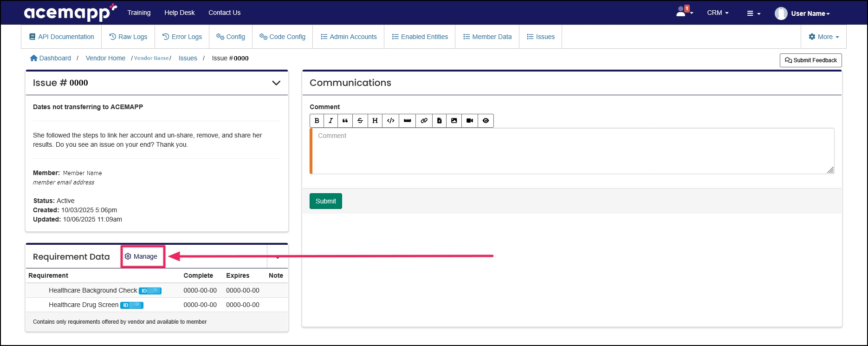868x346 pixels.
Task: Open the hamburger list menu dropdown
Action: [x=753, y=13]
